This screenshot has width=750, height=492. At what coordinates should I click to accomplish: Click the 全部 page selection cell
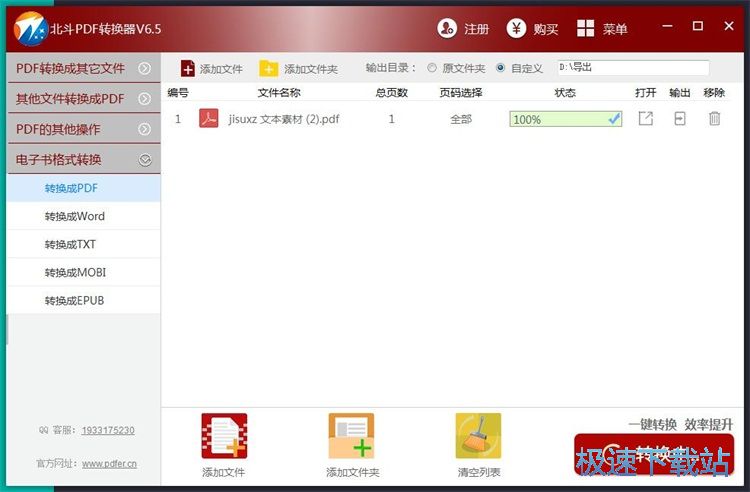(461, 119)
